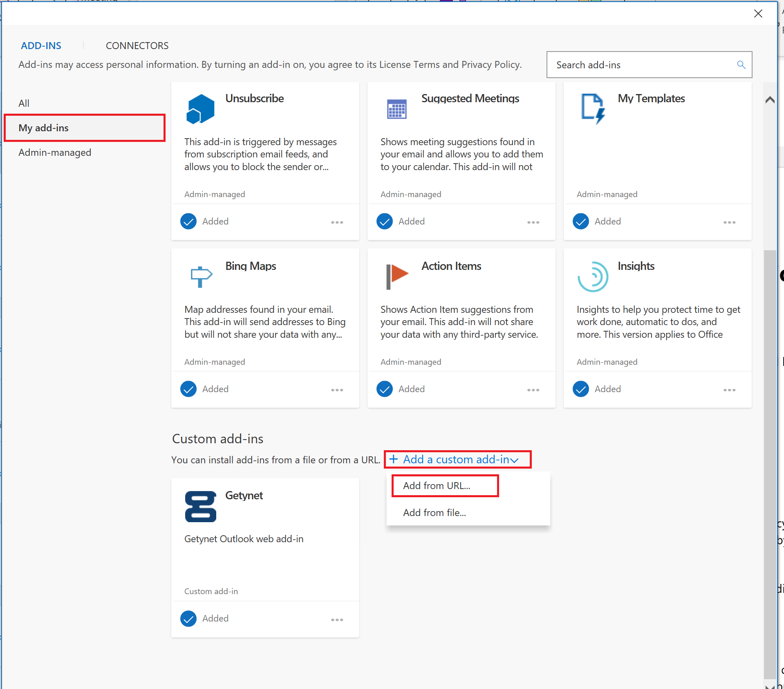784x689 pixels.
Task: Open the My Templates add-in title
Action: click(651, 99)
